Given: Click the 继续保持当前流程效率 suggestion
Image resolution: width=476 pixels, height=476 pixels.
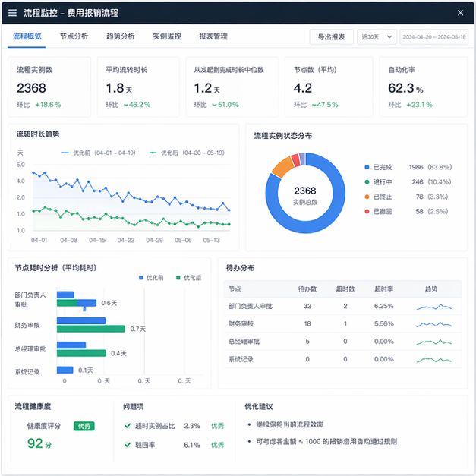Looking at the screenshot, I should click(289, 424).
